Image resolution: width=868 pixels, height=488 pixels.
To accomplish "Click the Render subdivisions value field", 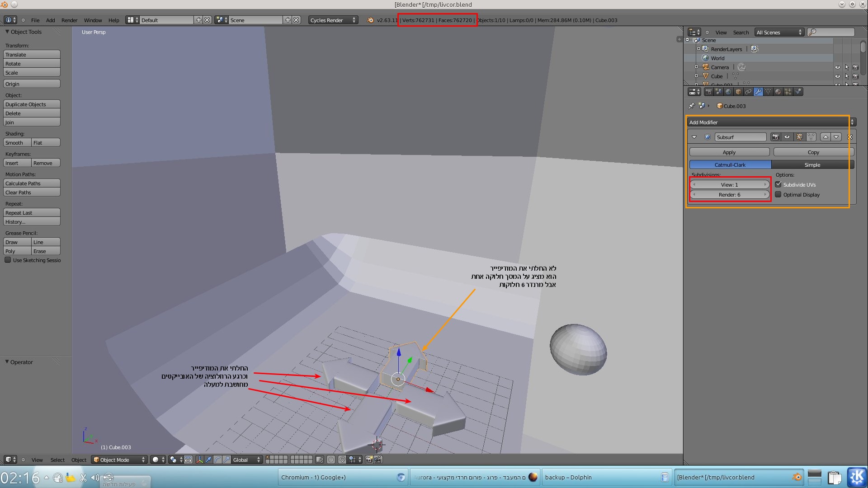I will [729, 195].
